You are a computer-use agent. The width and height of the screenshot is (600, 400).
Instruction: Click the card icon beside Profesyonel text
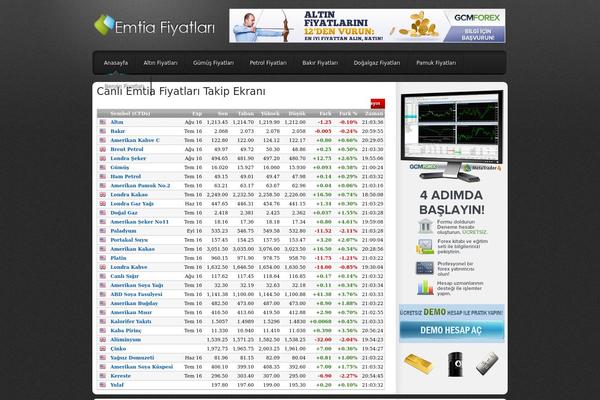[425, 268]
